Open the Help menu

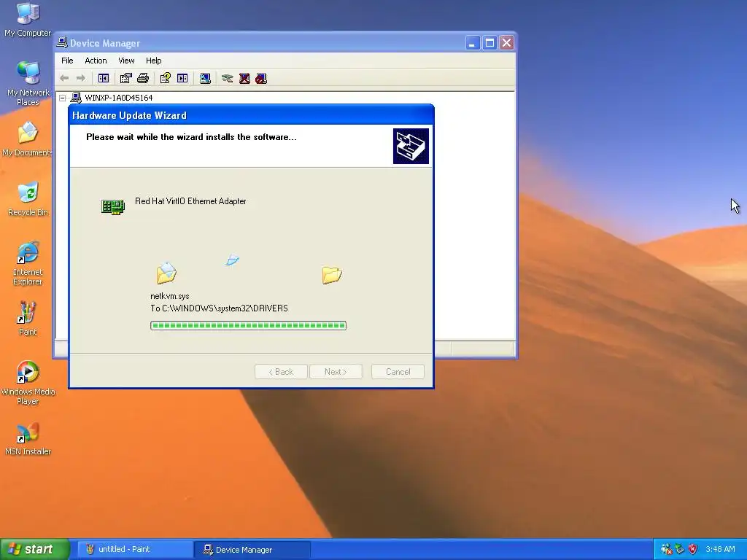pos(153,61)
